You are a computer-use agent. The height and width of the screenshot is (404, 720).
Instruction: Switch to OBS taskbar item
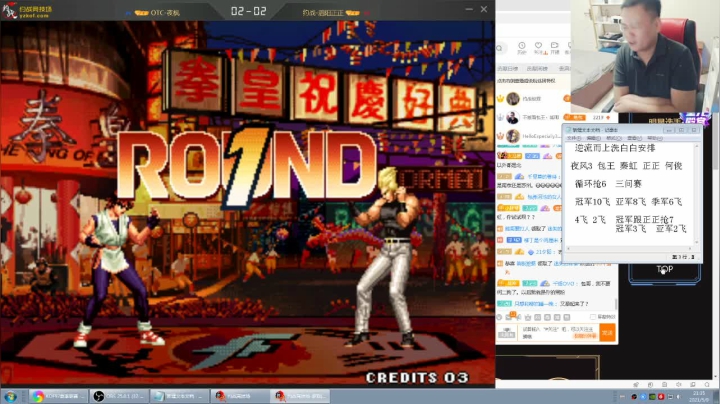point(119,396)
